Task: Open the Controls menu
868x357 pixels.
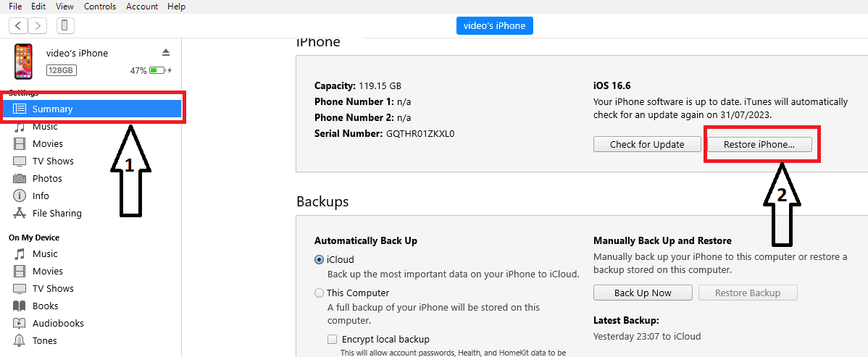Action: (100, 7)
